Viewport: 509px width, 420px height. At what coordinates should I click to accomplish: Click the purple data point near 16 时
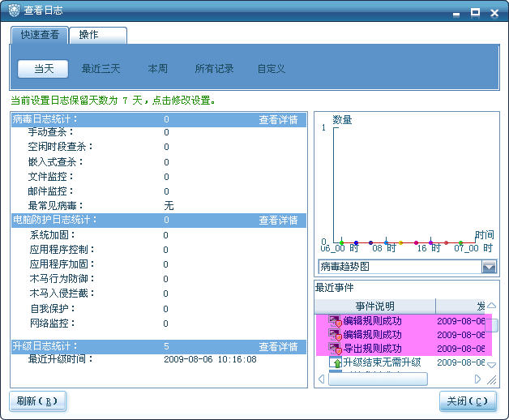coord(430,242)
